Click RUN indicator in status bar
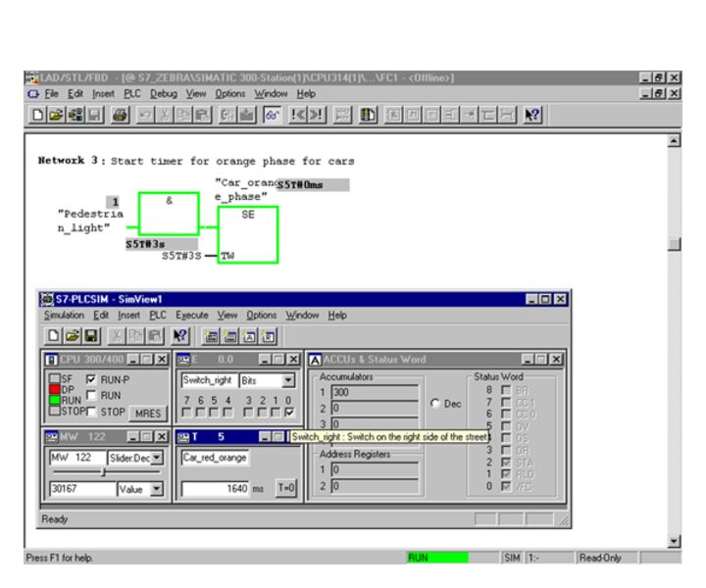The width and height of the screenshot is (706, 588). (x=437, y=558)
